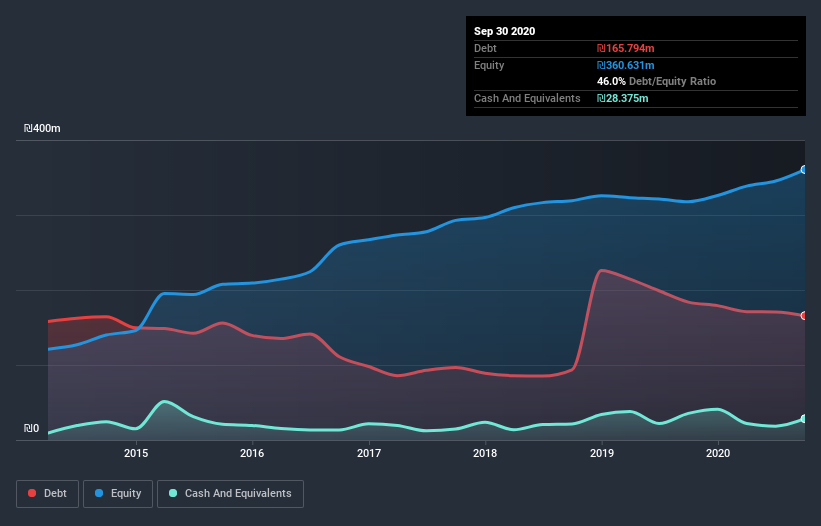The image size is (821, 526).
Task: Click the ₪360.631m equity value
Action: [626, 65]
